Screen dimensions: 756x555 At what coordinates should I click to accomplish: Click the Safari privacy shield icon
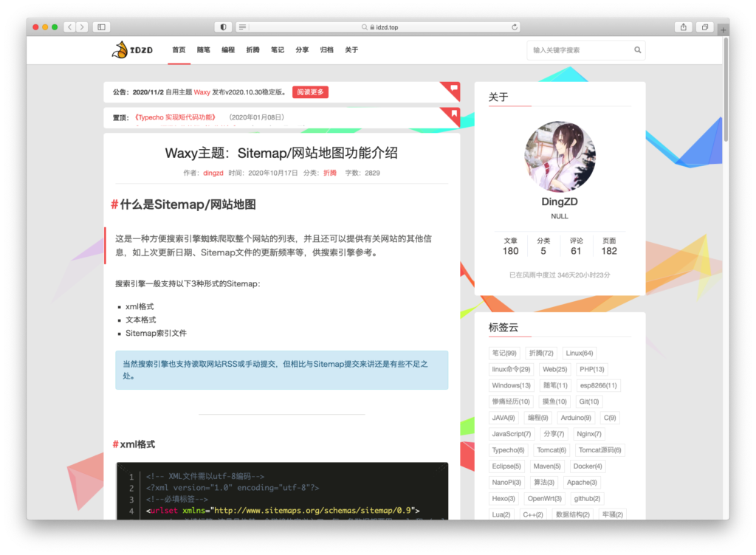coord(224,27)
